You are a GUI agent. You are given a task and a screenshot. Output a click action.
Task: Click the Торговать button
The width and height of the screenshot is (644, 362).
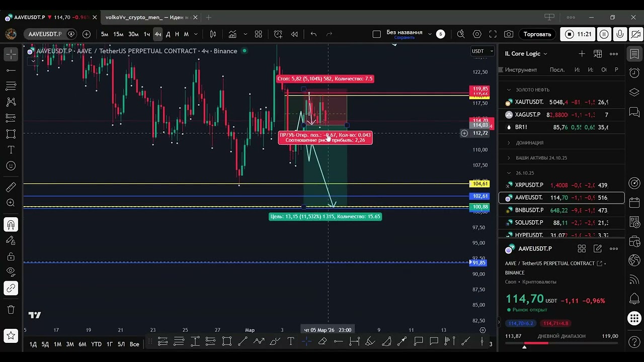pyautogui.click(x=537, y=34)
